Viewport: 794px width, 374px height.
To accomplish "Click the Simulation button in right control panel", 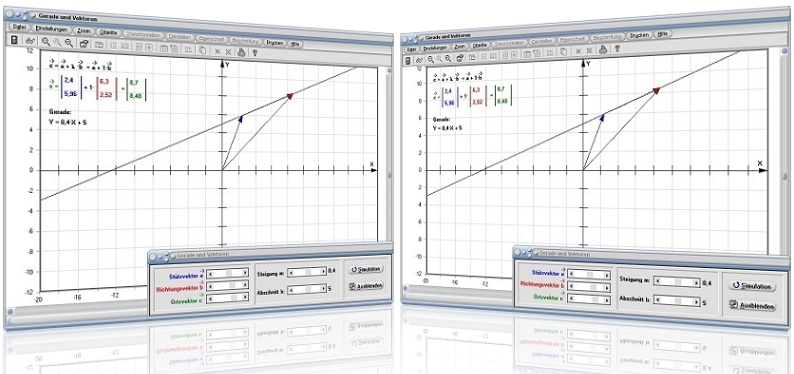I will (751, 286).
